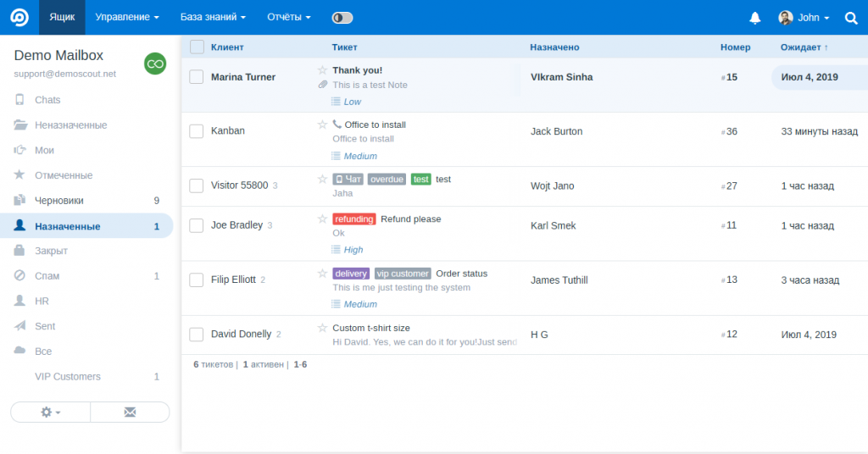The height and width of the screenshot is (454, 868).
Task: Open search with the magnifier icon
Action: click(x=851, y=18)
